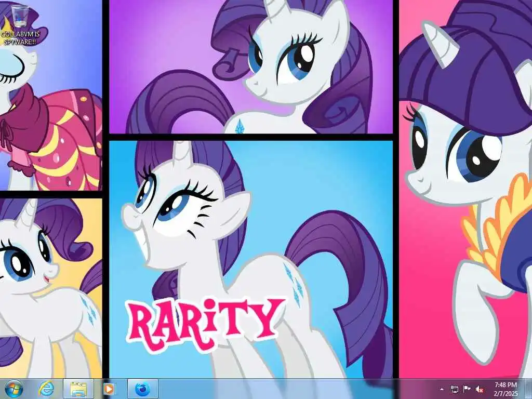This screenshot has height=399, width=532.
Task: Show hidden system tray icons arrow
Action: click(x=442, y=389)
